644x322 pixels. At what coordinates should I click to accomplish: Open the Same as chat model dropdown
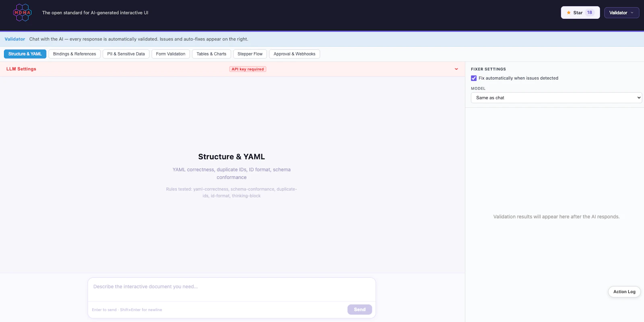[556, 98]
